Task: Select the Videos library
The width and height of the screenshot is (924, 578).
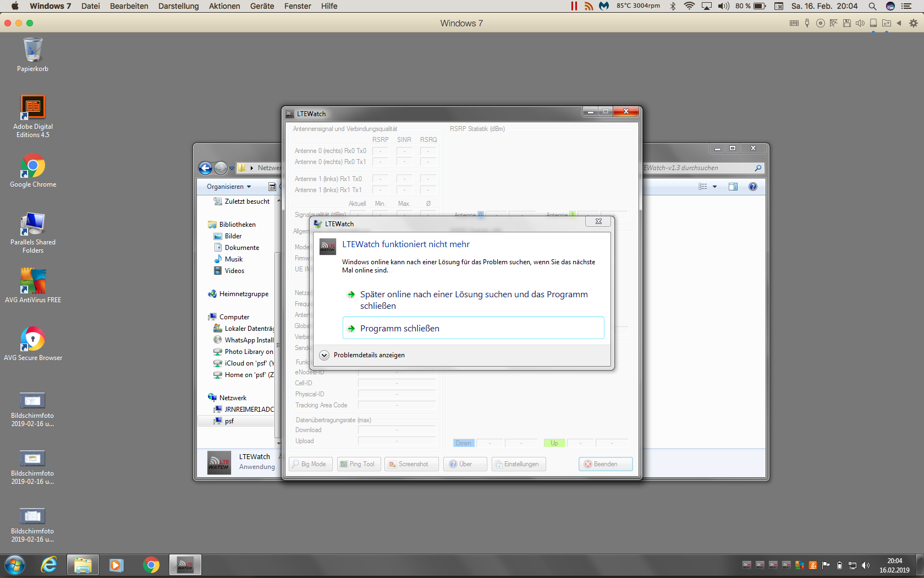Action: [229, 271]
